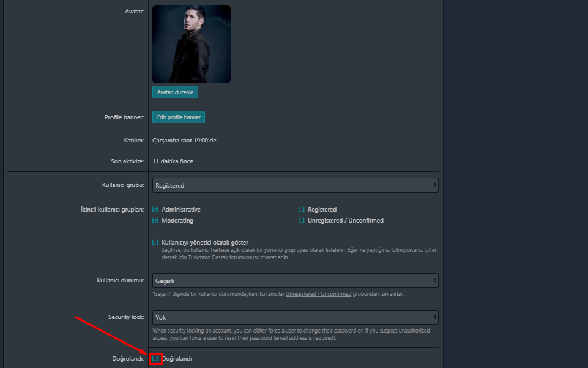Click the Security lock dropdown arrow
This screenshot has width=588, height=368.
pos(434,317)
